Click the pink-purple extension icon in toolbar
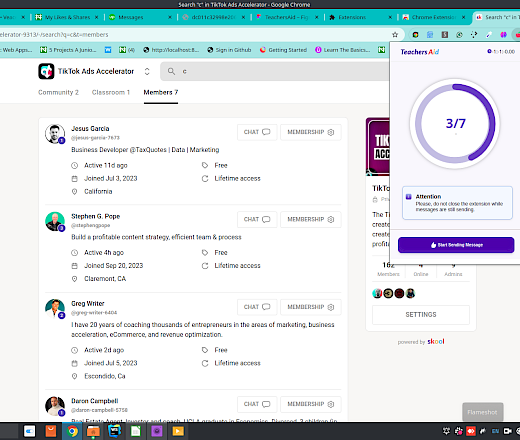The image size is (520, 440). point(503,35)
